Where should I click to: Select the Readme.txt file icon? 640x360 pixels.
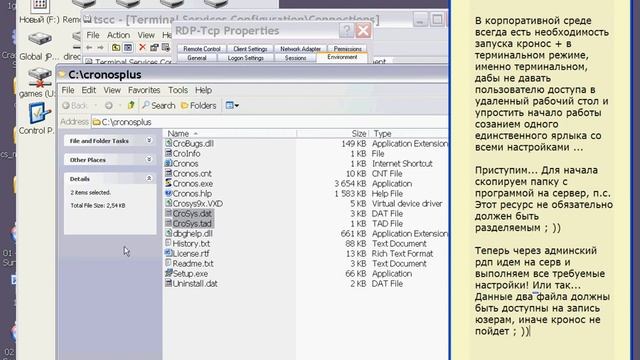coord(168,263)
